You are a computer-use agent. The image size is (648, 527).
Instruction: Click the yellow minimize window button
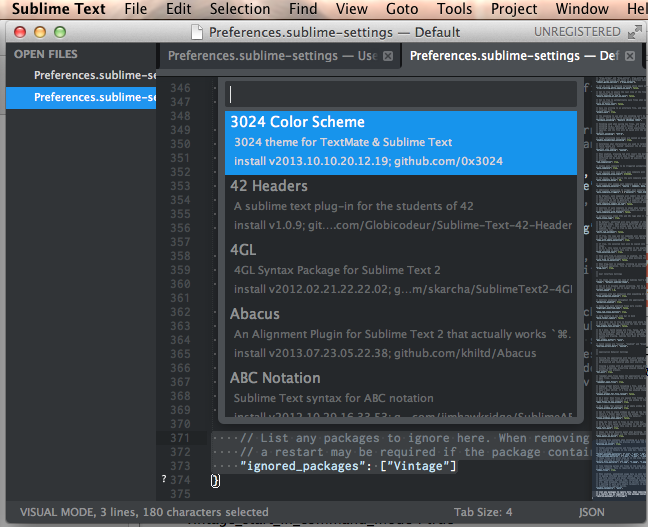[x=40, y=32]
